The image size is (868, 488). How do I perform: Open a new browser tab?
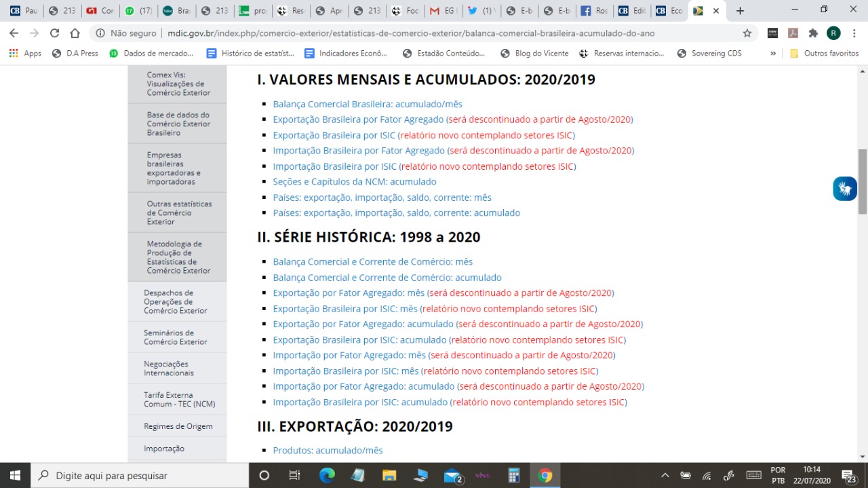click(740, 11)
